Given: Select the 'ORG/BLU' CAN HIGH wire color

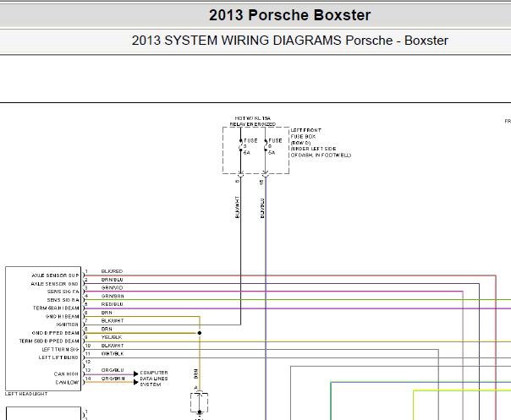Looking at the screenshot, I should [113, 370].
